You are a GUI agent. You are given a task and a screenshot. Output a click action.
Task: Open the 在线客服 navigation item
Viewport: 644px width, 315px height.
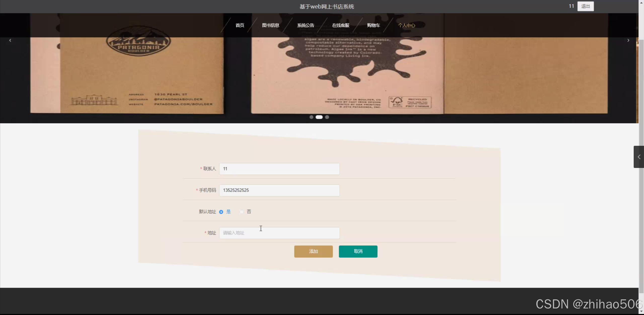[x=340, y=25]
